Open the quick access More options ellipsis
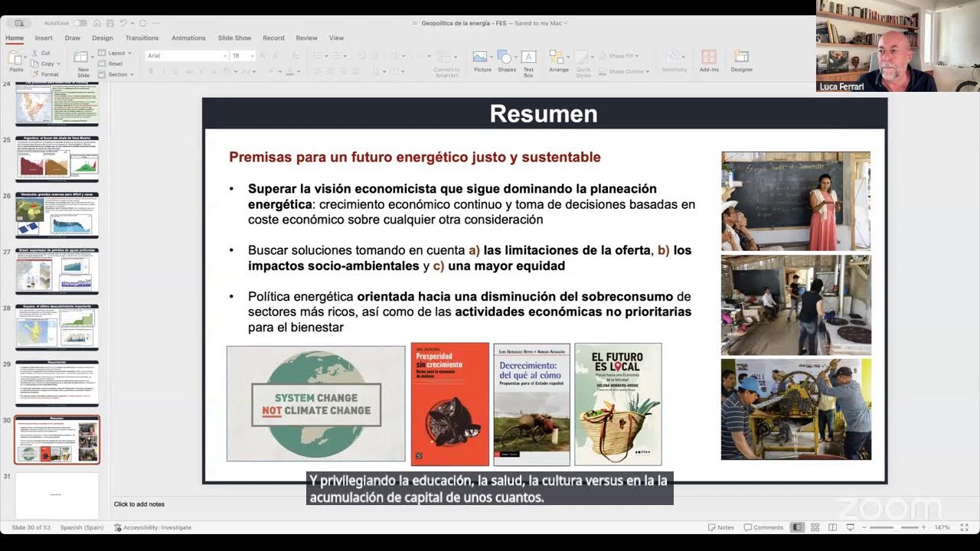This screenshot has width=980, height=551. 157,23
